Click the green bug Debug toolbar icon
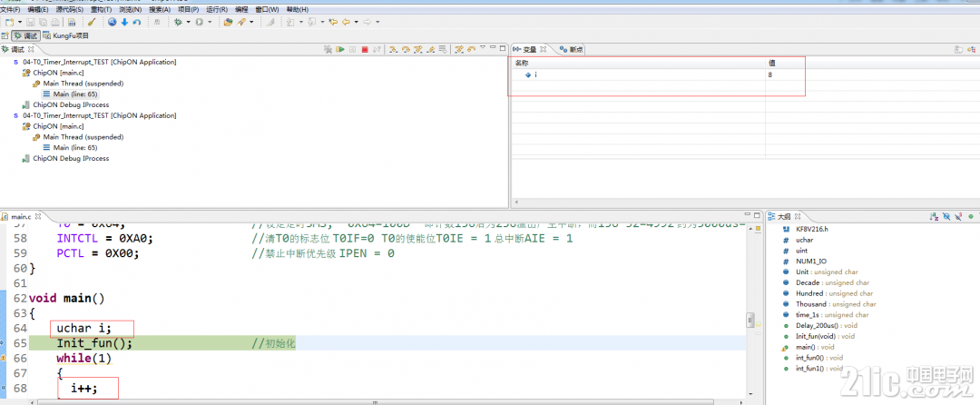The height and width of the screenshot is (405, 980). click(x=178, y=22)
